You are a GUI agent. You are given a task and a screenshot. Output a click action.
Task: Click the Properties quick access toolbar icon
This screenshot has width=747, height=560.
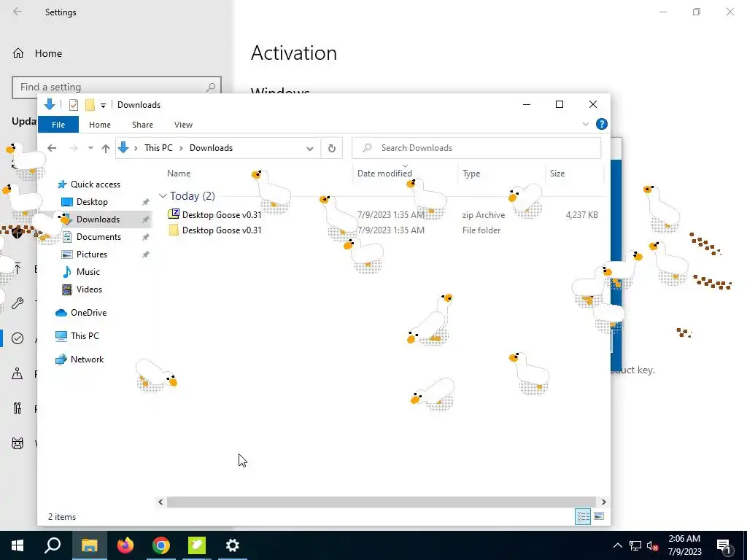(74, 105)
